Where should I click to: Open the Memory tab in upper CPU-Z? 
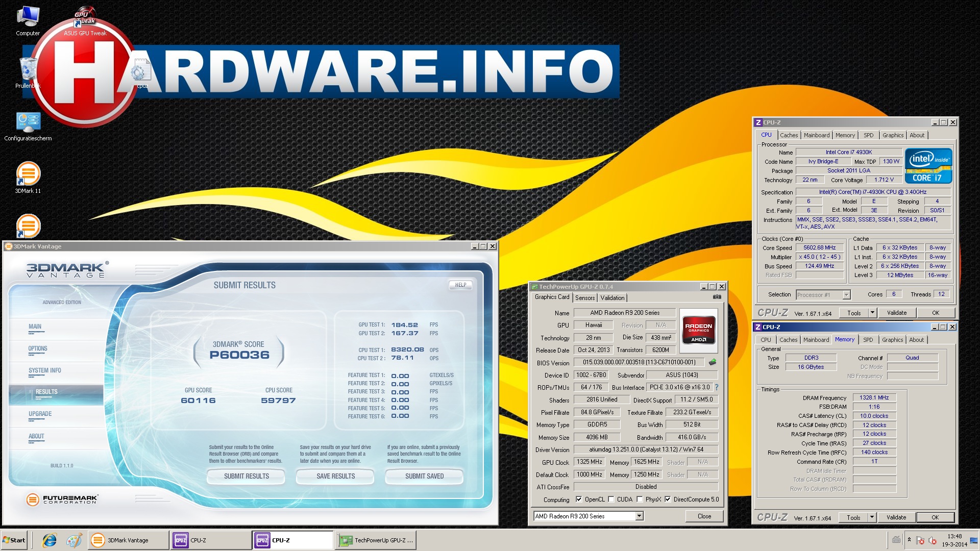point(845,135)
